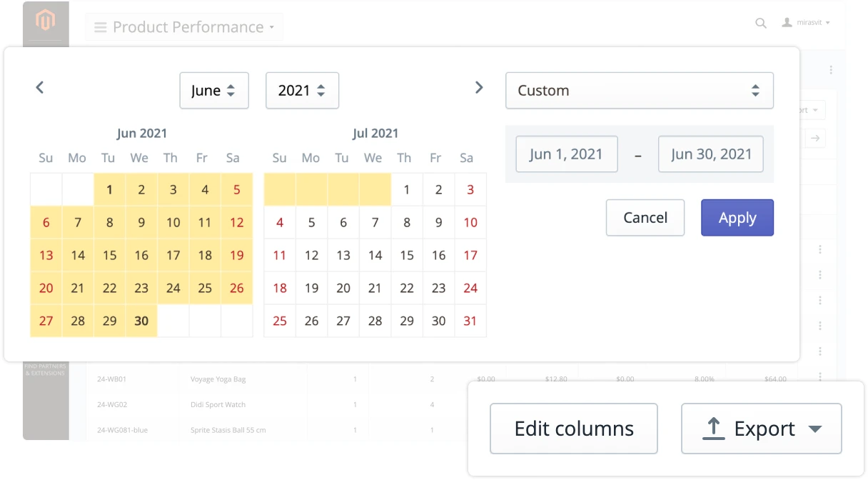Go back a month using the left chevron

point(39,86)
